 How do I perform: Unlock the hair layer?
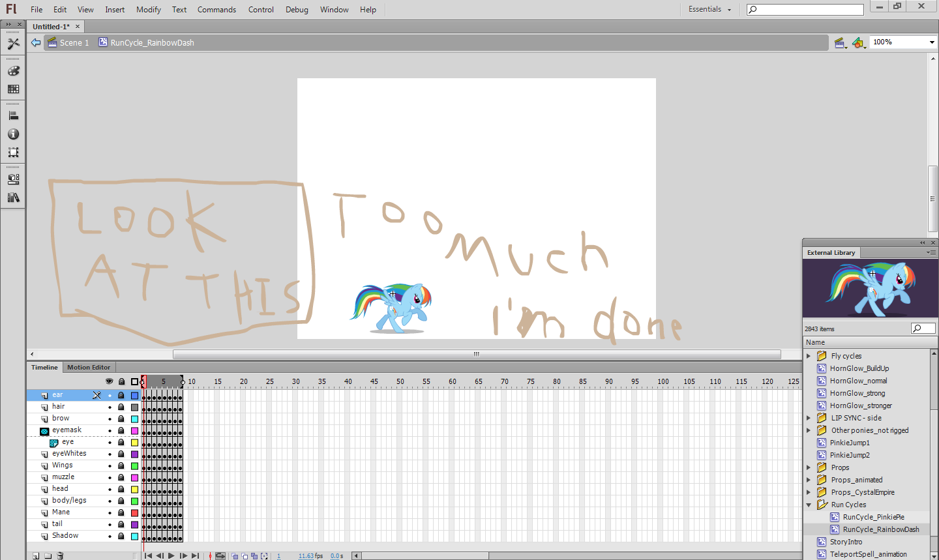[x=121, y=407]
